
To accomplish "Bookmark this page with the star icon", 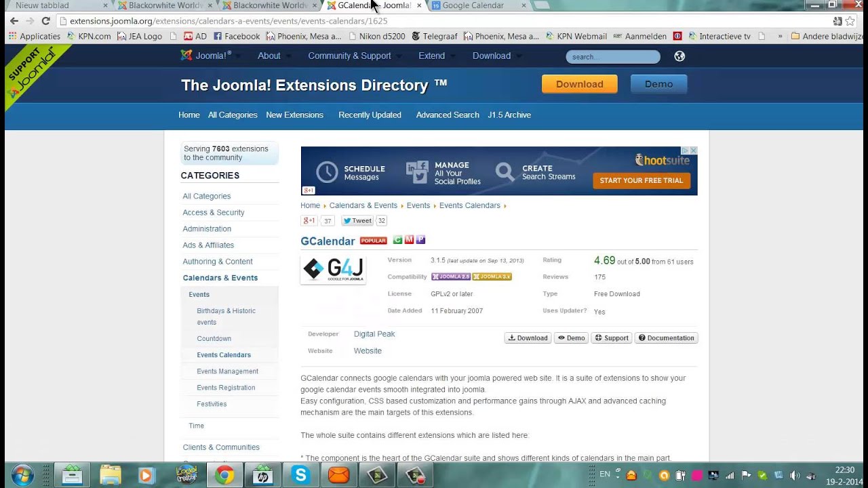I will click(x=850, y=21).
